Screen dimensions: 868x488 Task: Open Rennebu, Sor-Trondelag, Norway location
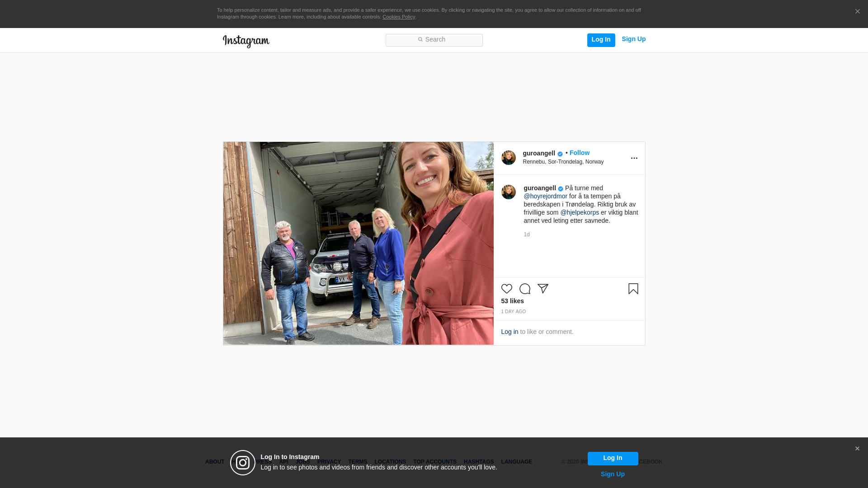[x=563, y=162]
